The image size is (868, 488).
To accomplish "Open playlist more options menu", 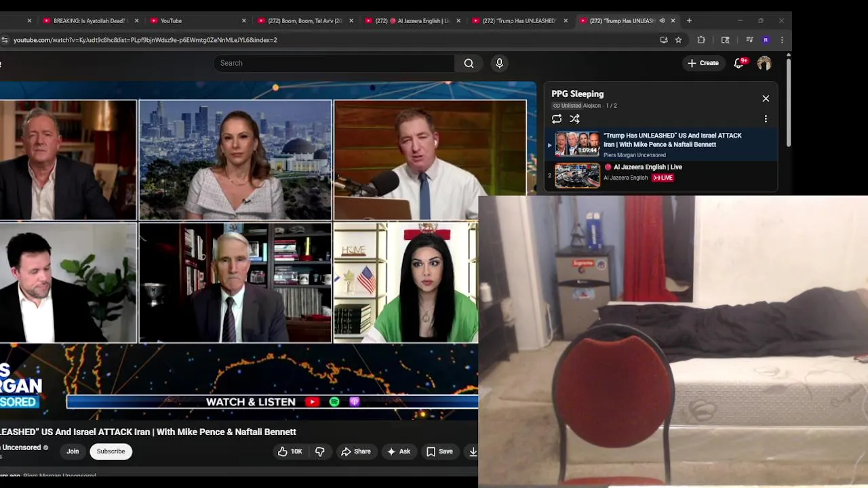I will pos(766,119).
